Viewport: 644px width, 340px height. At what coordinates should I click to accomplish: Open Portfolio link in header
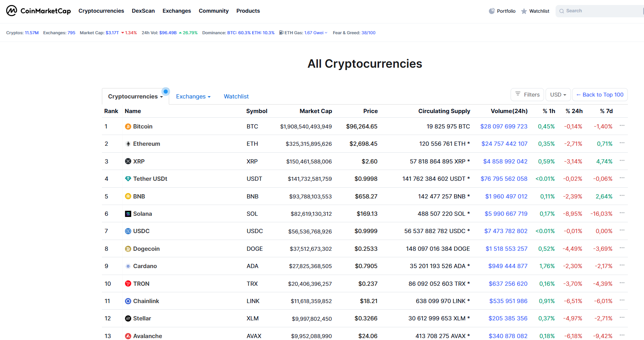pos(502,11)
